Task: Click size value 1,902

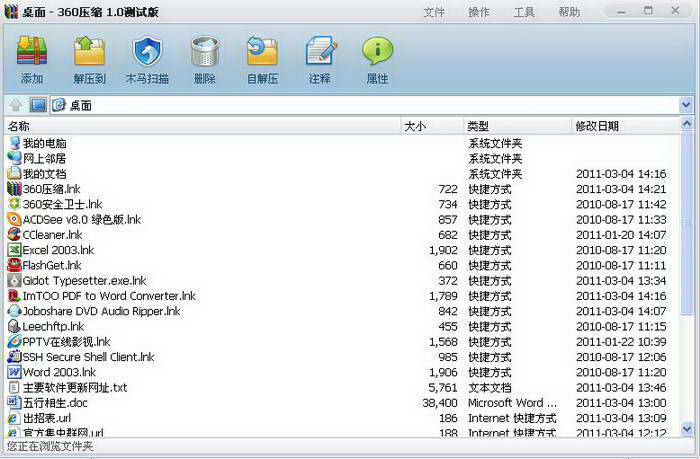Action: click(x=443, y=250)
